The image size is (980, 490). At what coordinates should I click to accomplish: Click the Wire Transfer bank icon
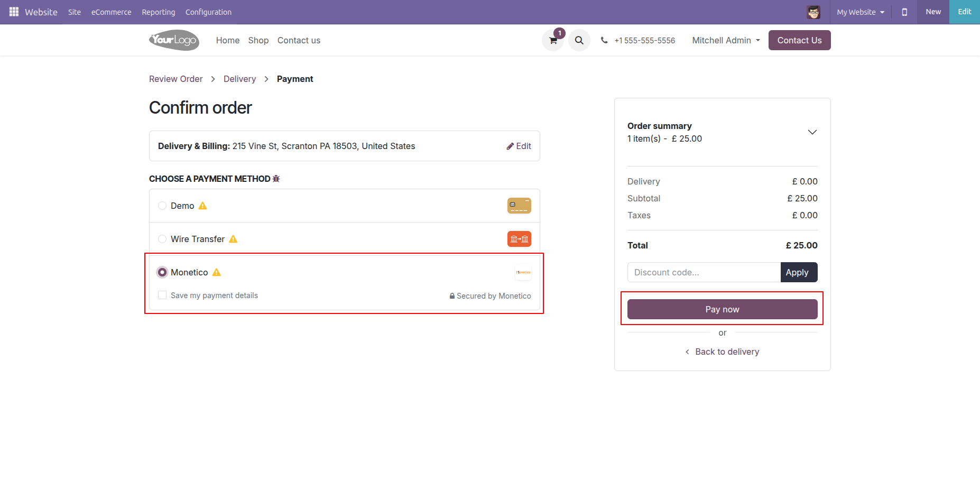[x=519, y=239]
